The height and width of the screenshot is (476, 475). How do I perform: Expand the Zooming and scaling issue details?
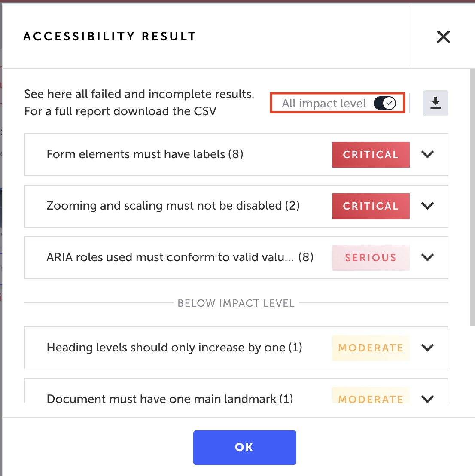427,206
